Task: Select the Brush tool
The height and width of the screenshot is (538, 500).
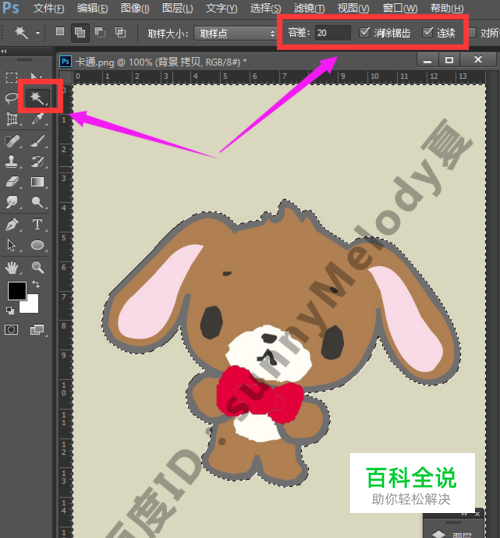Action: [x=38, y=141]
